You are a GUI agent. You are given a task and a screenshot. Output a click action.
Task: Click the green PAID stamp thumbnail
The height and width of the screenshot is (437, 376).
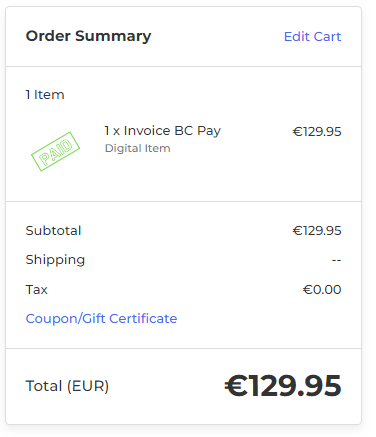[x=55, y=151]
